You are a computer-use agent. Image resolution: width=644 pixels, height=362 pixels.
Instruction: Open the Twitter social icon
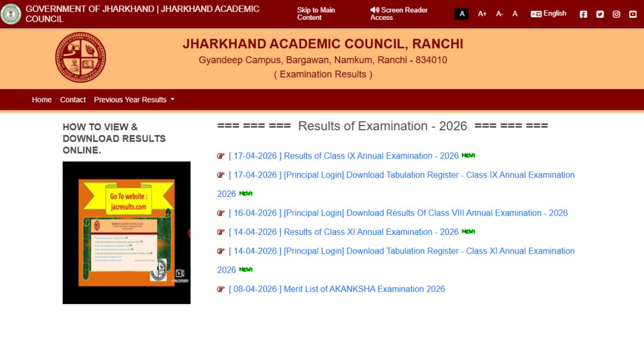tap(600, 14)
